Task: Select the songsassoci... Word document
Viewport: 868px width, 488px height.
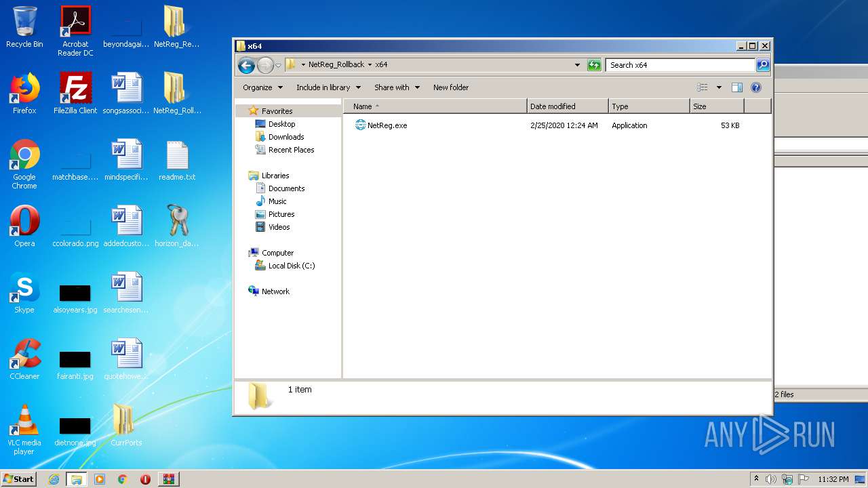Action: [x=126, y=94]
